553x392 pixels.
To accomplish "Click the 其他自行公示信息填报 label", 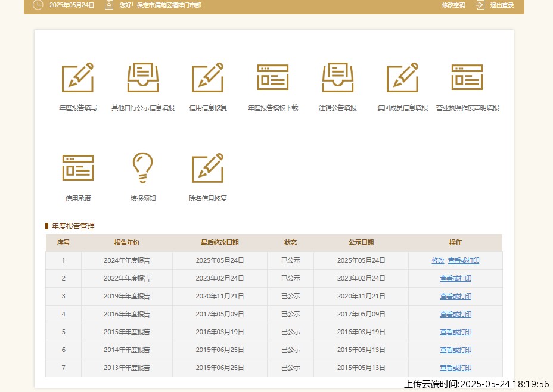I will [x=143, y=108].
